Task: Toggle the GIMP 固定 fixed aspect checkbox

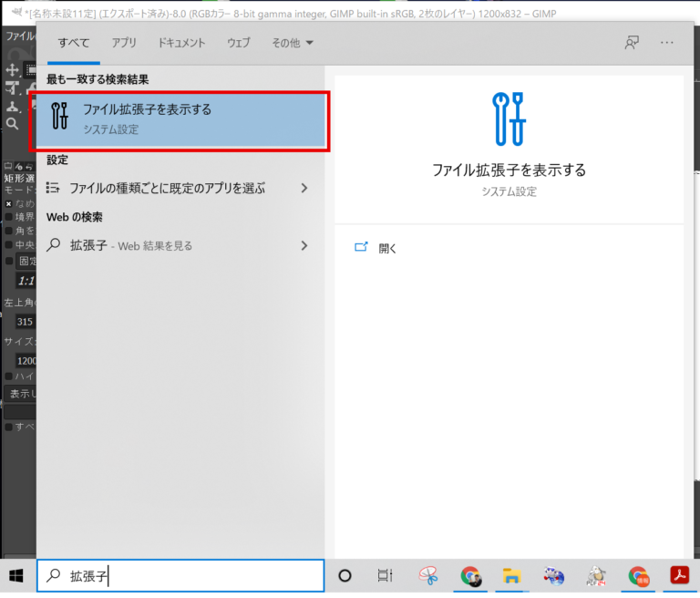Action: click(8, 261)
